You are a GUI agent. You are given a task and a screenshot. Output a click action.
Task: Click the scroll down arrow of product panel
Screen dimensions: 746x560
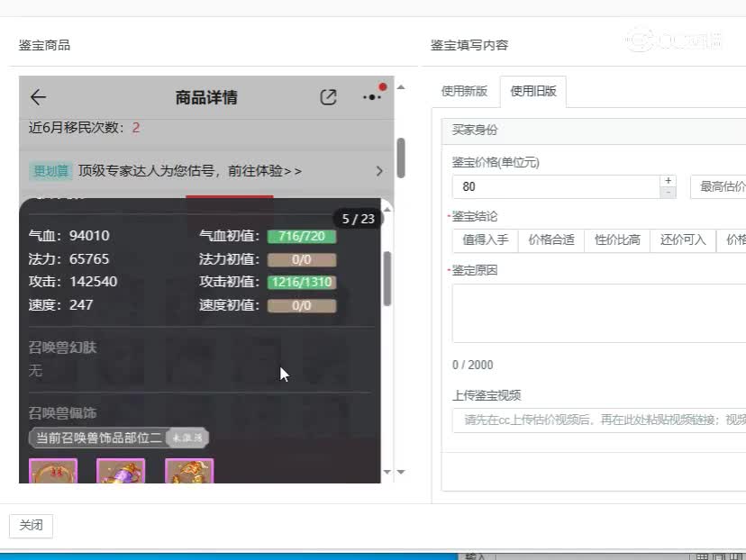(x=401, y=472)
